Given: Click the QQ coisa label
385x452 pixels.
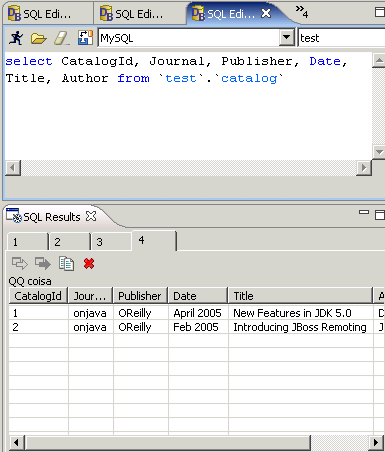Looking at the screenshot, I should (x=30, y=281).
